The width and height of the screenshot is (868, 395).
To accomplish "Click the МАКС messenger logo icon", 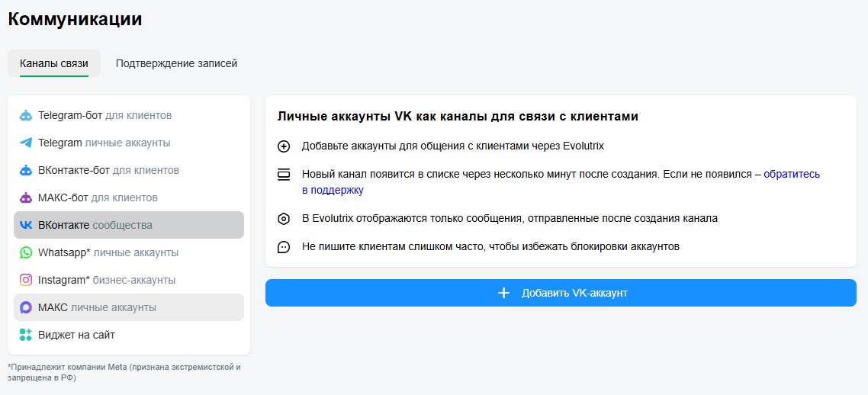I will 26,307.
